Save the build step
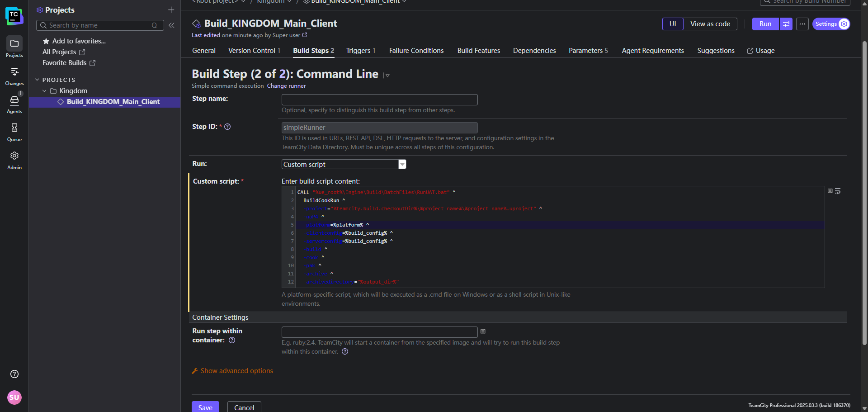The image size is (868, 412). [x=205, y=407]
